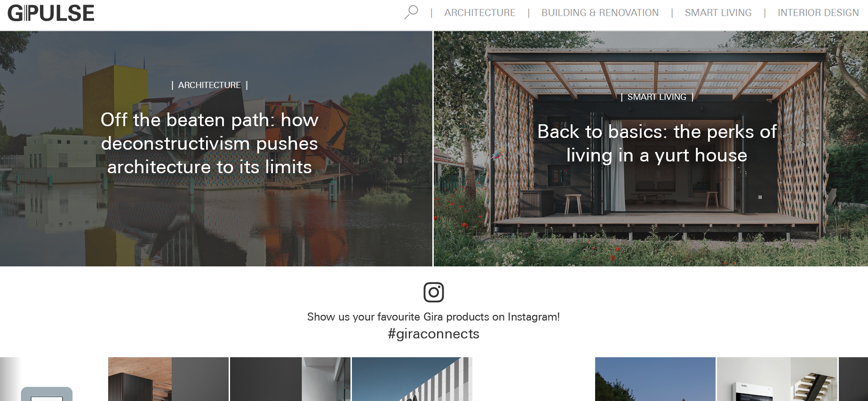Open the Interior Design navigation item
This screenshot has width=868, height=401.
point(818,13)
